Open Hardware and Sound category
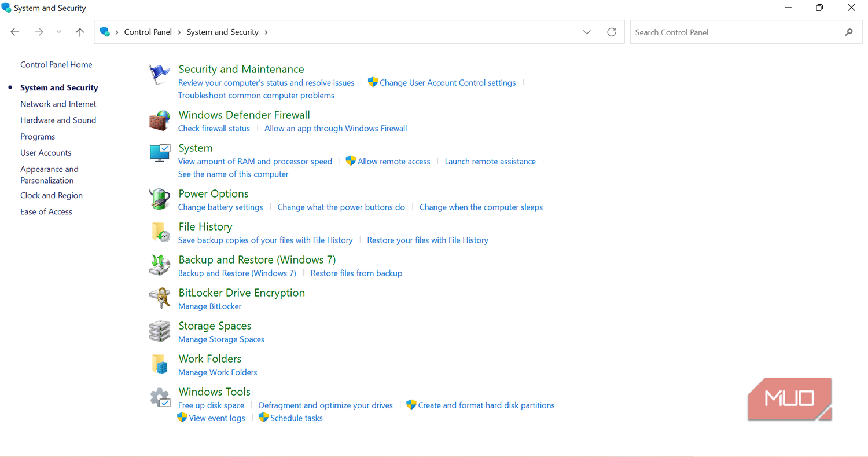 [58, 120]
